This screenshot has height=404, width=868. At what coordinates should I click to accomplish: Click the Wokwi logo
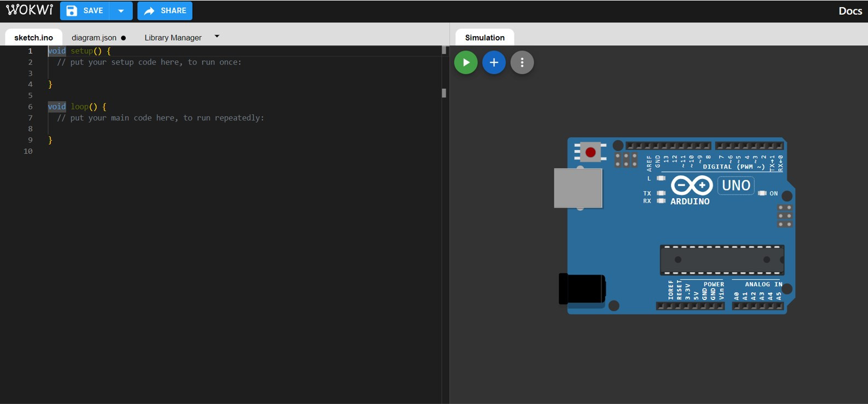pos(30,10)
